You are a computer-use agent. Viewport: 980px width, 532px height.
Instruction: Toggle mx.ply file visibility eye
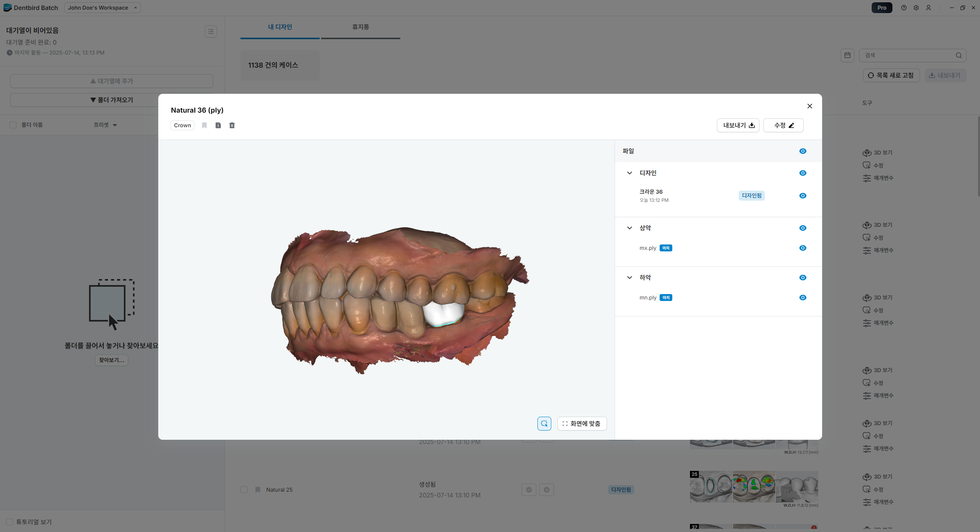pos(803,248)
